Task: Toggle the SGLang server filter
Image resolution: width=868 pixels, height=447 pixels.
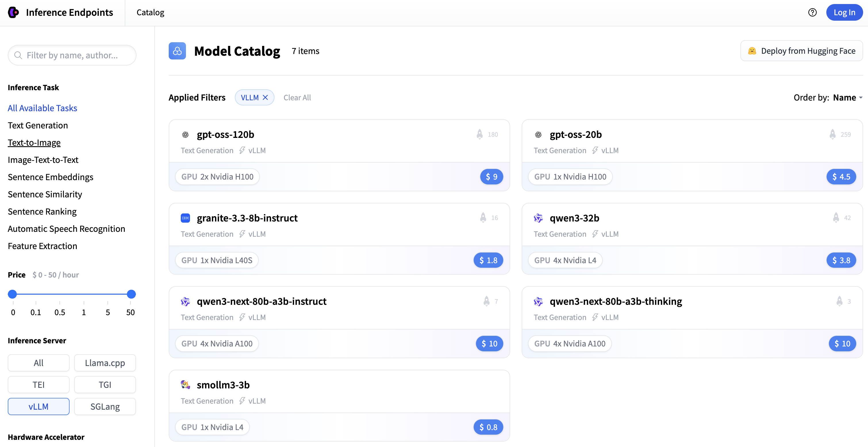Action: [105, 406]
